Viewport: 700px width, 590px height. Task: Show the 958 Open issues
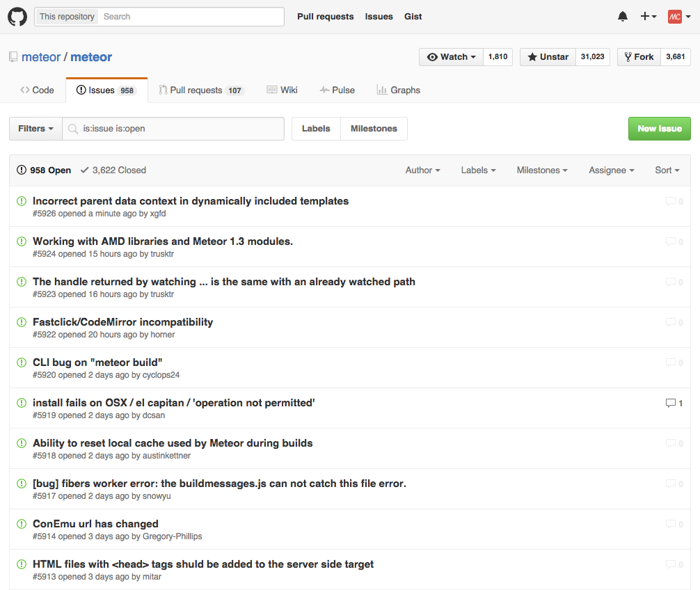[x=44, y=170]
